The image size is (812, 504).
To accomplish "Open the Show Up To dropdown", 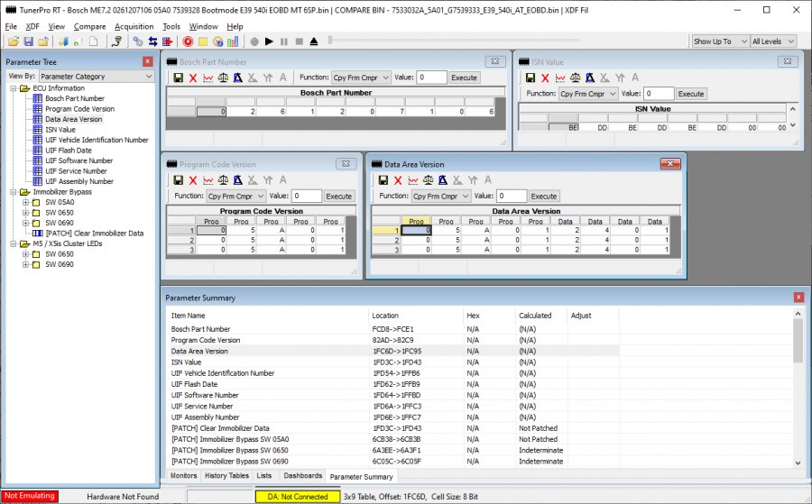I will 720,41.
